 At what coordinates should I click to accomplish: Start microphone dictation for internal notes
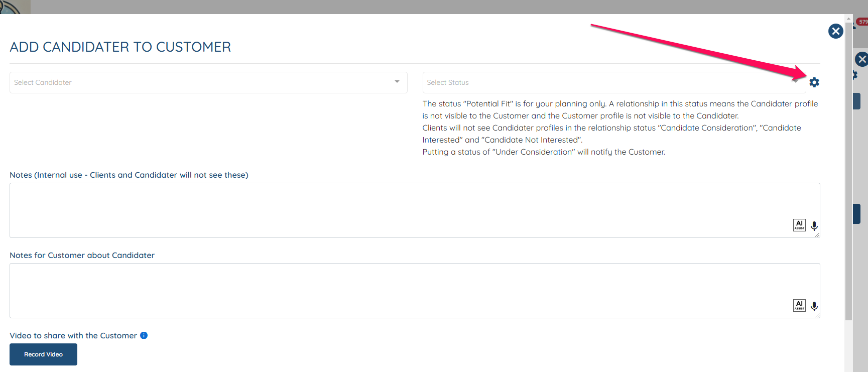[814, 226]
